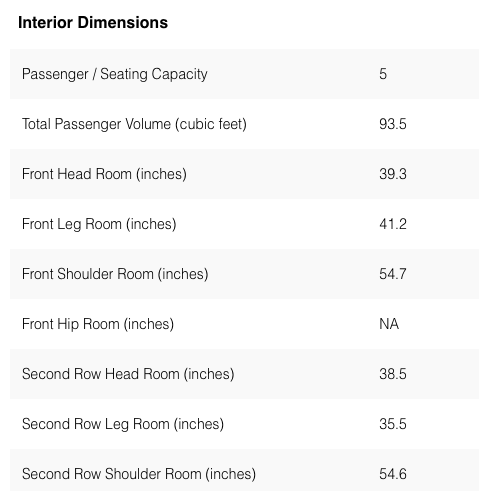The width and height of the screenshot is (479, 491).
Task: Click the 38.5 second row value
Action: (393, 374)
